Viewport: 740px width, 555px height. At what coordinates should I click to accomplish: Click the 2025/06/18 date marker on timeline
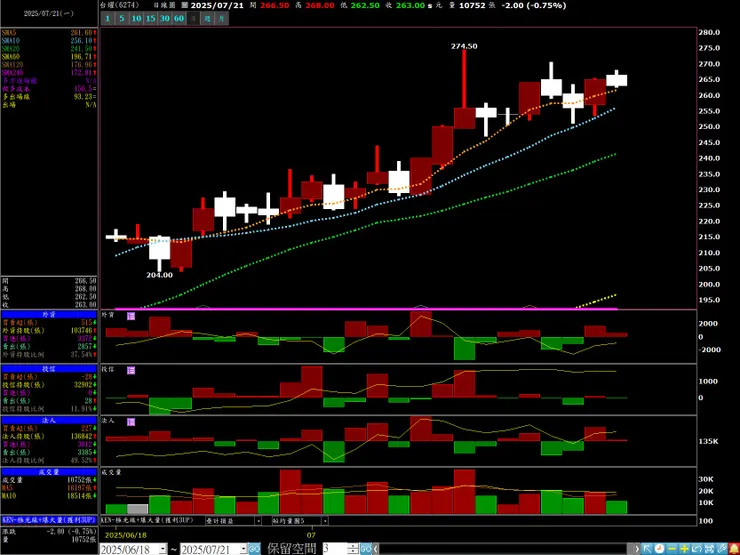(x=126, y=536)
